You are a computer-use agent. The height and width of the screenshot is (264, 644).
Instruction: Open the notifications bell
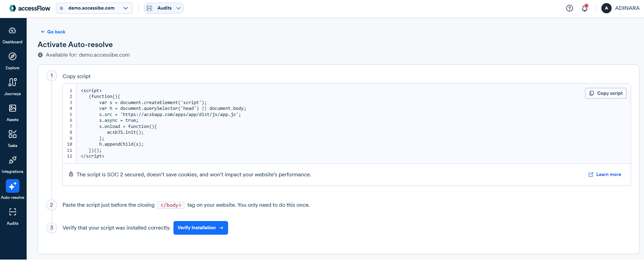pyautogui.click(x=585, y=8)
